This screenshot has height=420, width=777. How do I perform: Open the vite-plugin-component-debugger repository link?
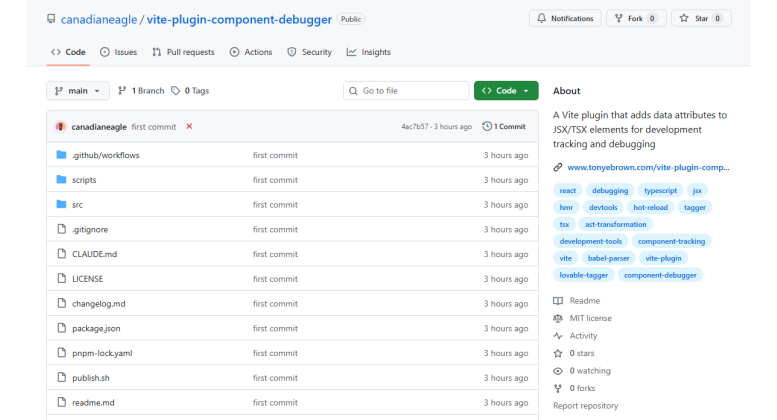[239, 19]
